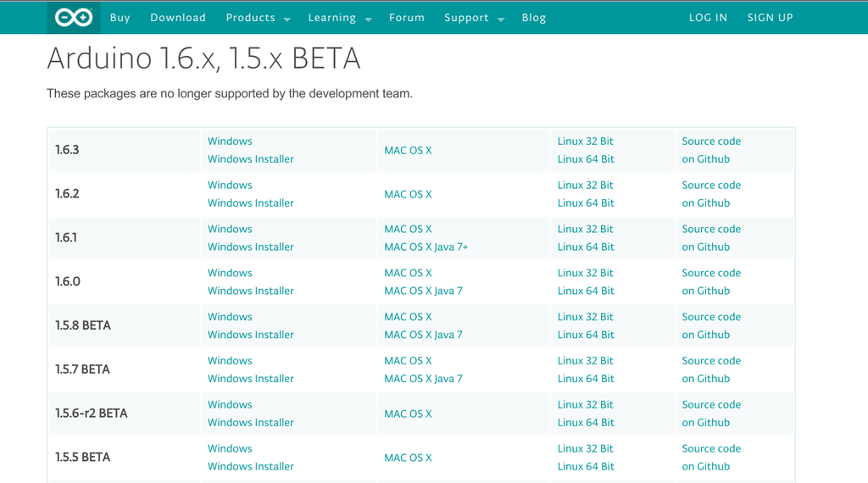Download MAC OS X build for 1.6.1
The image size is (868, 483).
tap(408, 229)
